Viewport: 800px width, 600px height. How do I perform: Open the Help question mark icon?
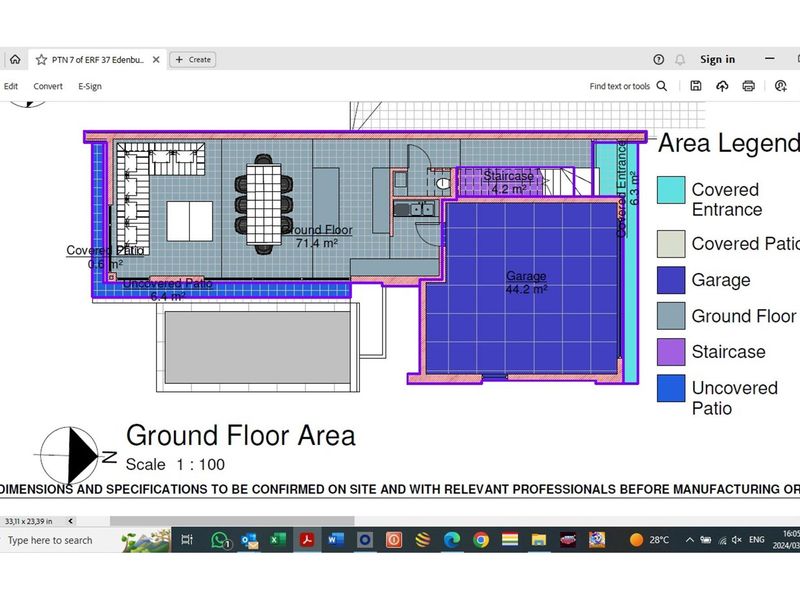[658, 60]
